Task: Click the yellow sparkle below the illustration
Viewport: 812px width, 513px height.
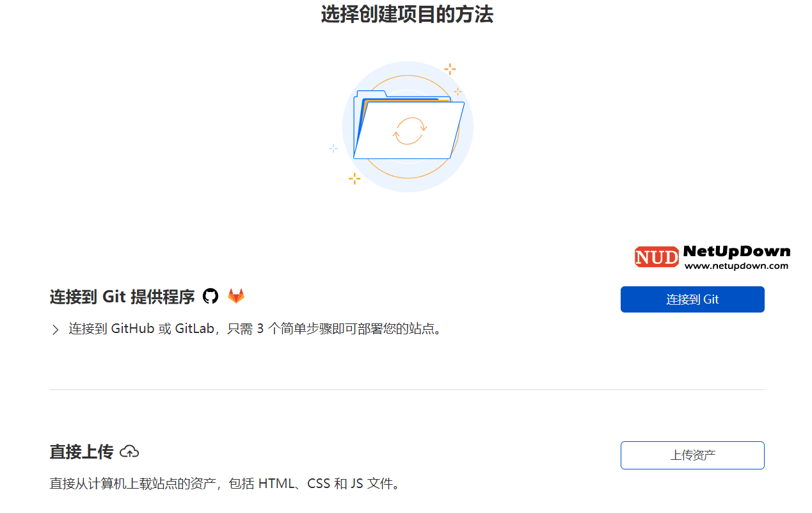Action: (354, 179)
